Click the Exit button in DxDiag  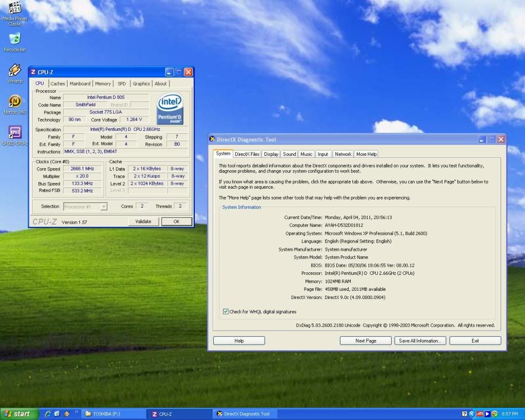coord(475,341)
